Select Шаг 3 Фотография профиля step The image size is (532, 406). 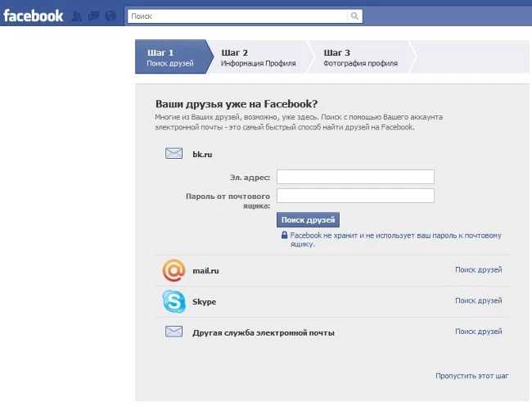(360, 57)
